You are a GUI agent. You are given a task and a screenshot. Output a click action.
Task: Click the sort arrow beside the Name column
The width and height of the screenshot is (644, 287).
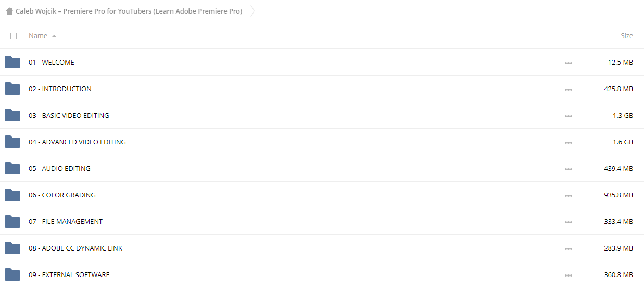coord(54,36)
